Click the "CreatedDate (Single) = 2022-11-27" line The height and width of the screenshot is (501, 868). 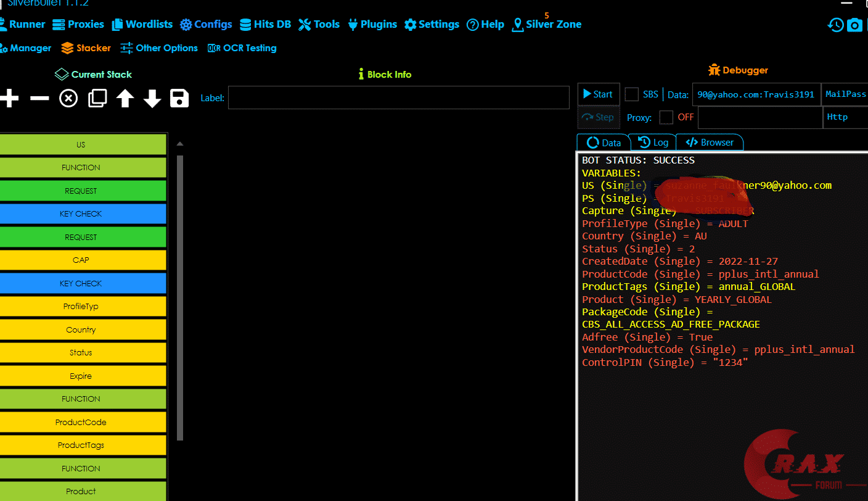(x=680, y=262)
